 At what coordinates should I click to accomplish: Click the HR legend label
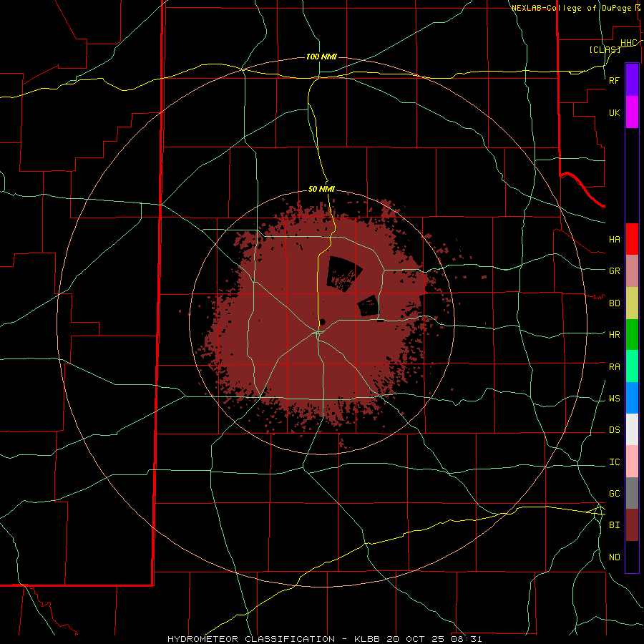615,335
